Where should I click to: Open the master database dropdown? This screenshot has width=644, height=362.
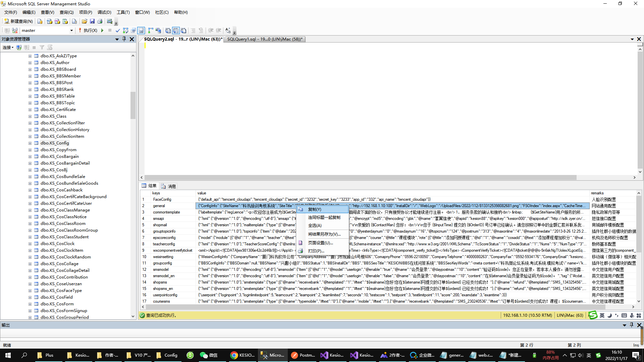[x=71, y=31]
